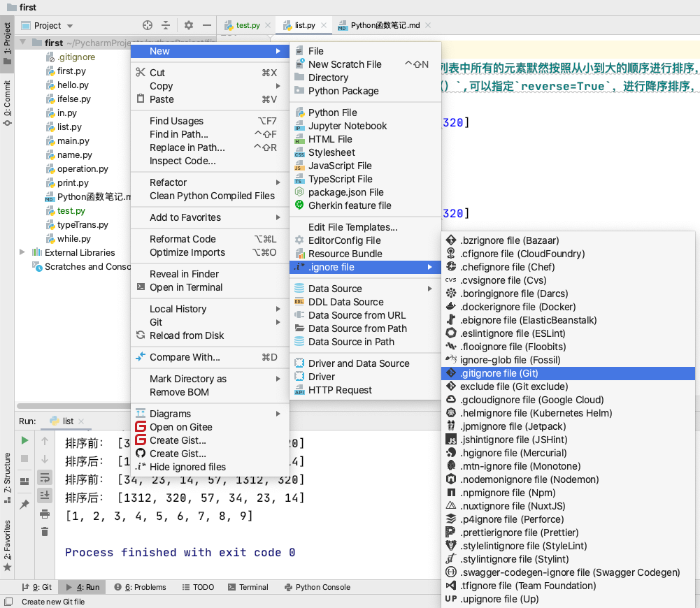700x608 pixels.
Task: Click the Stop icon in Run panel
Action: [x=25, y=458]
